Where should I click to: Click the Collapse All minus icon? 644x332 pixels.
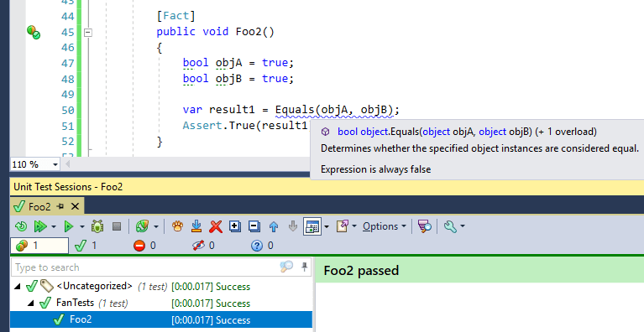[x=254, y=226]
